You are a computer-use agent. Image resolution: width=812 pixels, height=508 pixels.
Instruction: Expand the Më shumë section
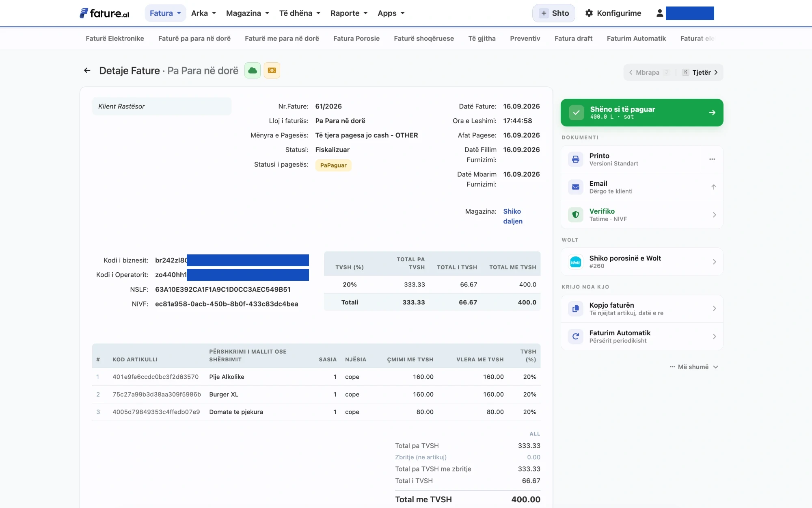coord(694,367)
